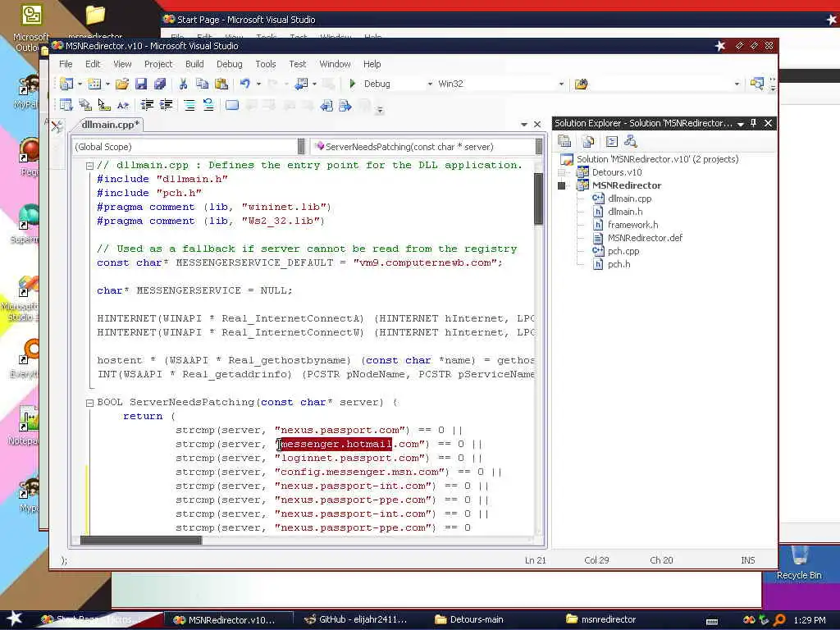Toggle a bookmark on the current line

point(232,105)
